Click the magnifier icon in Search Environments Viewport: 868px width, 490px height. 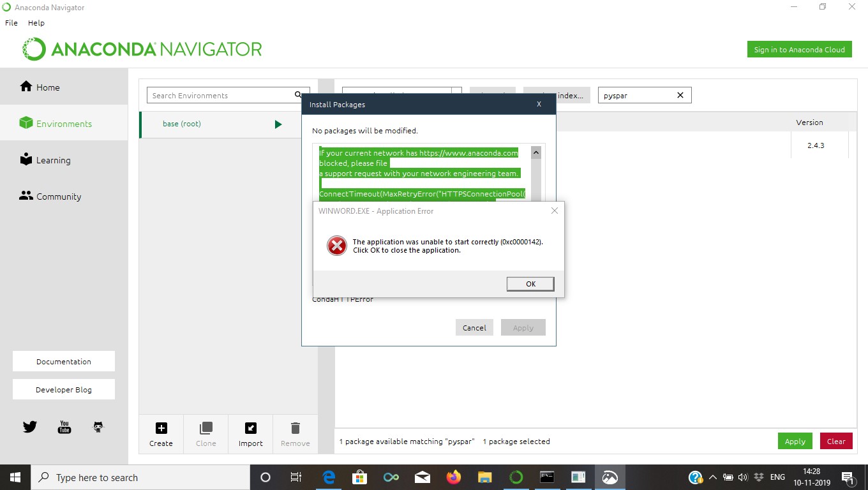(298, 95)
